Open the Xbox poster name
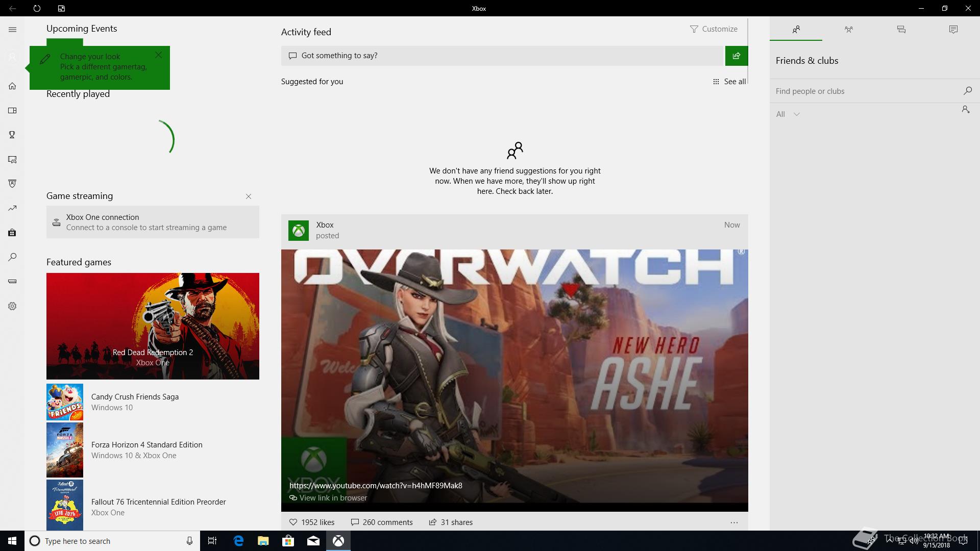This screenshot has height=551, width=980. point(325,225)
